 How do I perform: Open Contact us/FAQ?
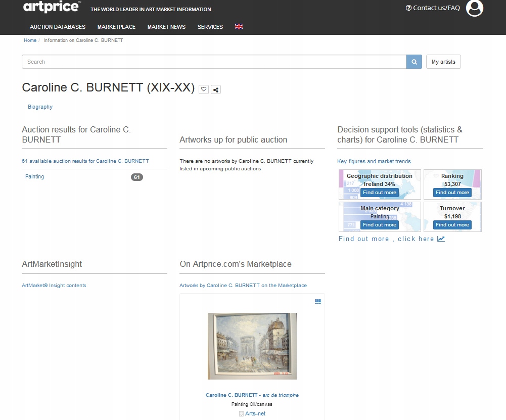point(433,8)
